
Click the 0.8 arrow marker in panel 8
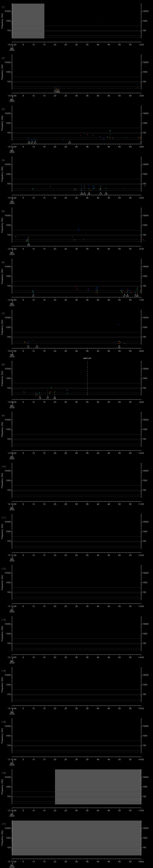55,397
